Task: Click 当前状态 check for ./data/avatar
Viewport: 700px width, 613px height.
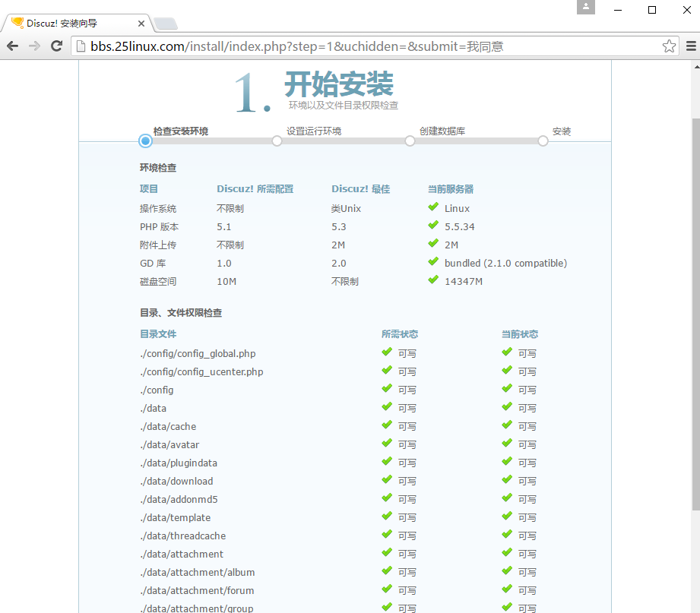Action: tap(507, 444)
